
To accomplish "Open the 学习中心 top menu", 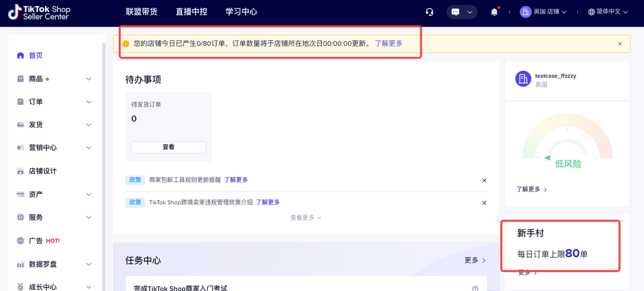I will tap(241, 12).
